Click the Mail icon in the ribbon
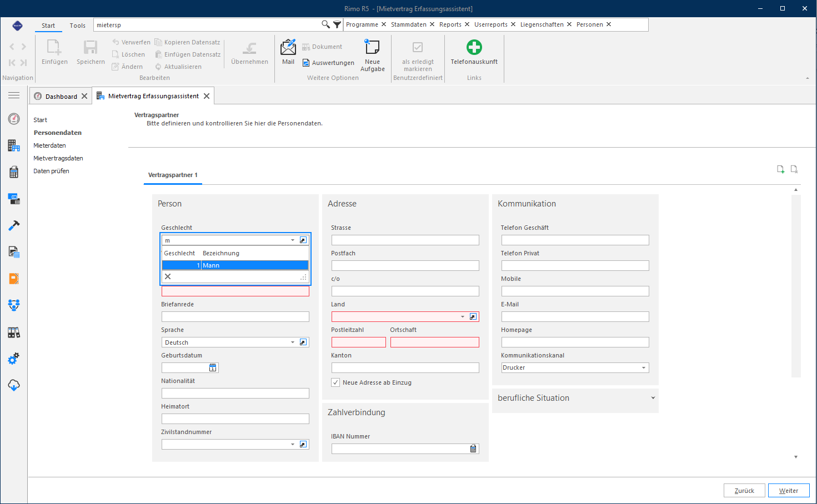 click(288, 52)
